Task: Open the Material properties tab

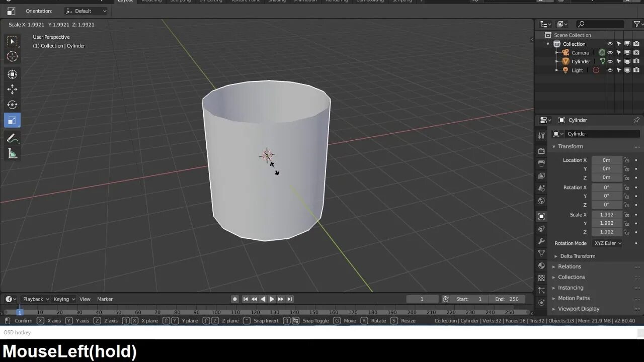Action: (x=541, y=265)
